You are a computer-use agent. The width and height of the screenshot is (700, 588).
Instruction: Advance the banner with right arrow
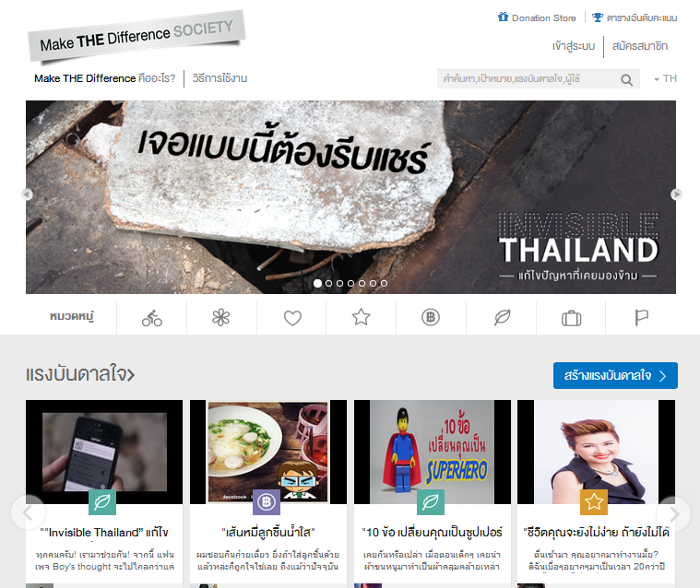coord(676,194)
